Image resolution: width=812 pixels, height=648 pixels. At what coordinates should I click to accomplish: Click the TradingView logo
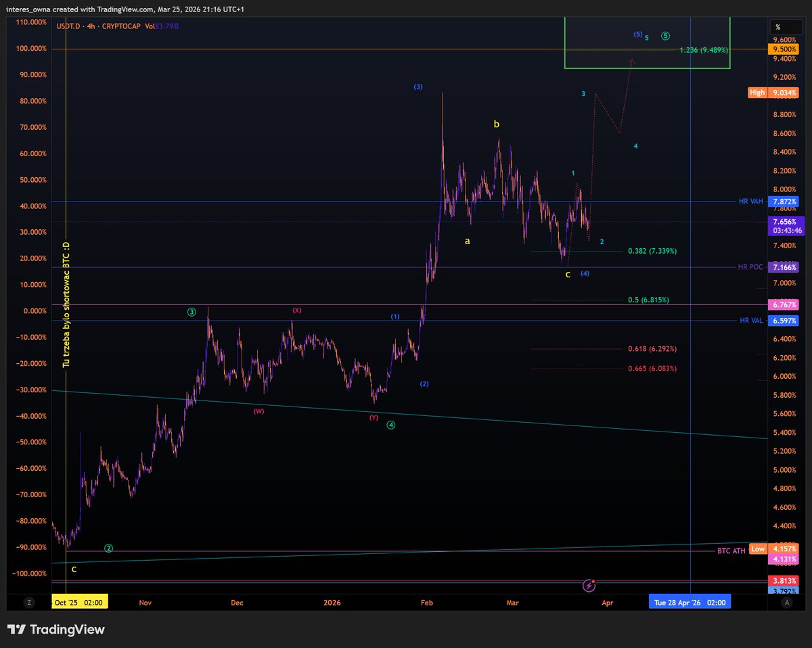[56, 630]
